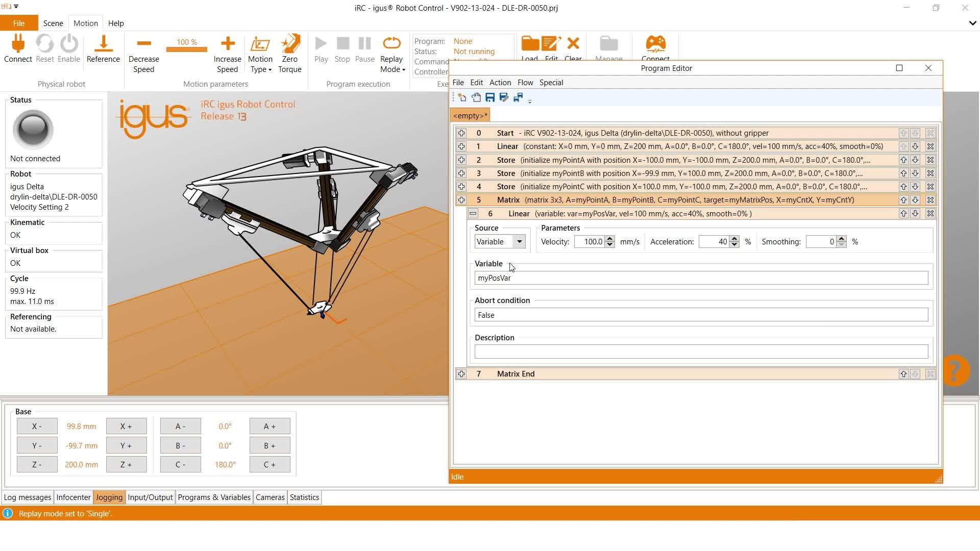Create a new program in Program Editor
The width and height of the screenshot is (980, 551).
462,97
